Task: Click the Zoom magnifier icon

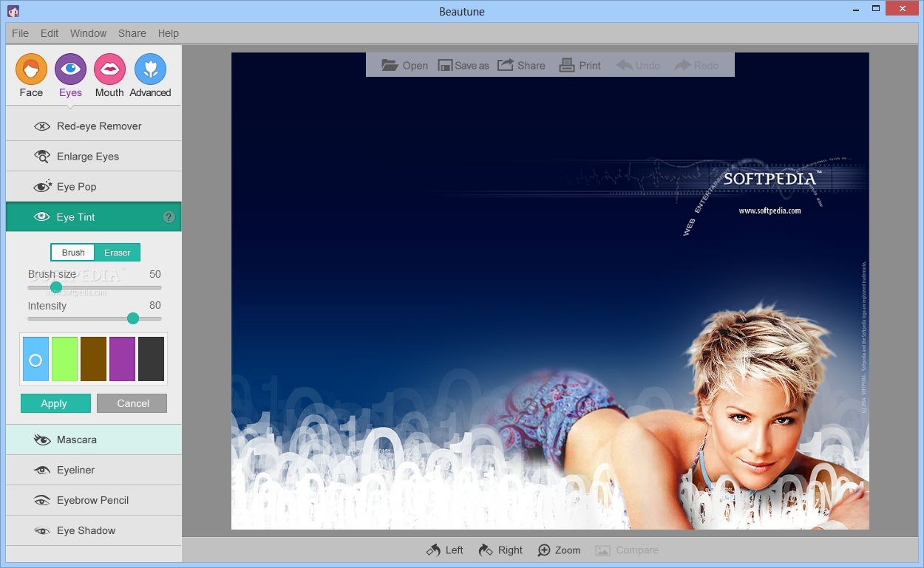Action: pos(544,550)
